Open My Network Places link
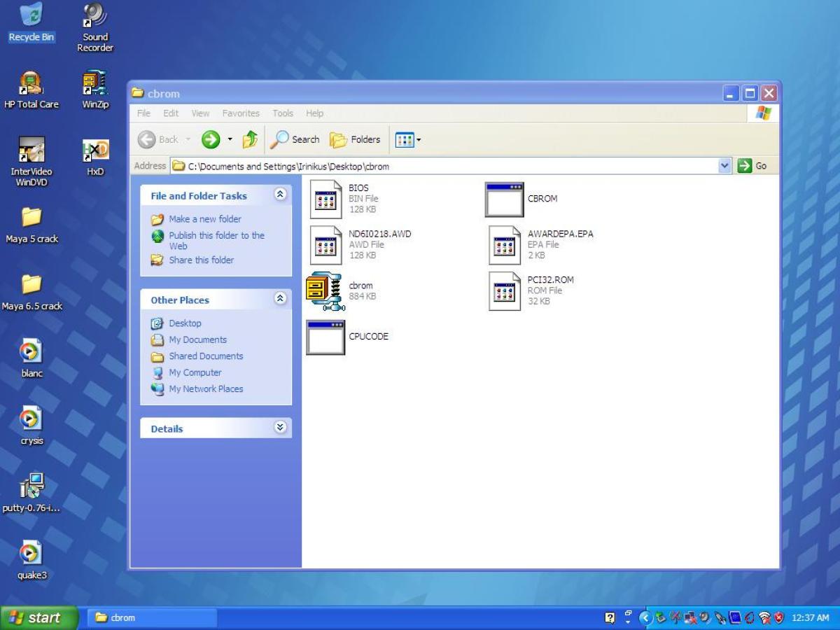The height and width of the screenshot is (630, 840). pyautogui.click(x=206, y=388)
